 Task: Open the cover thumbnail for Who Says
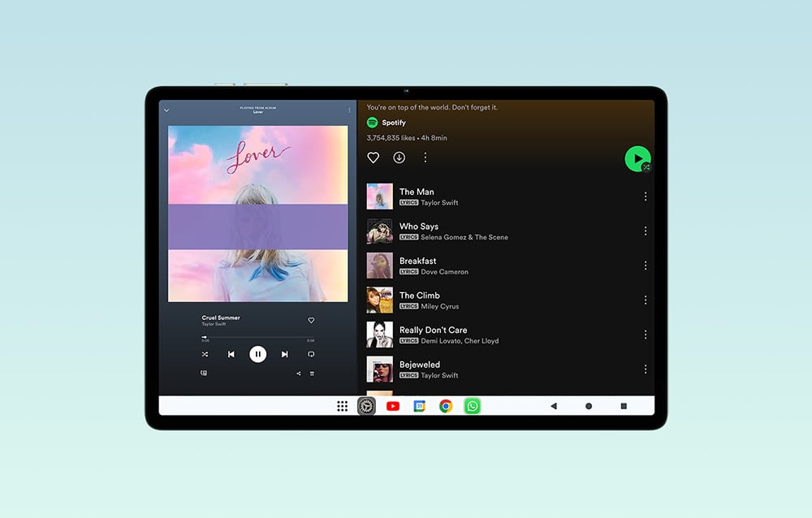click(x=379, y=231)
